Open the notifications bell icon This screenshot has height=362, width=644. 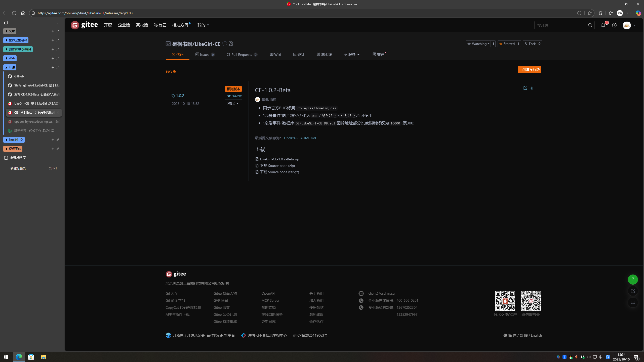pyautogui.click(x=603, y=25)
